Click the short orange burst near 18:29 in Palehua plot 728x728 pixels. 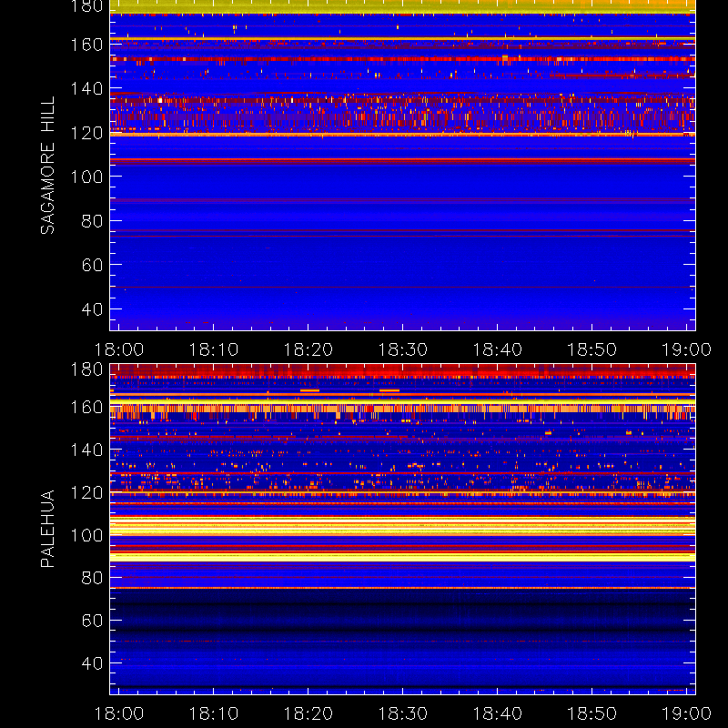click(x=389, y=390)
